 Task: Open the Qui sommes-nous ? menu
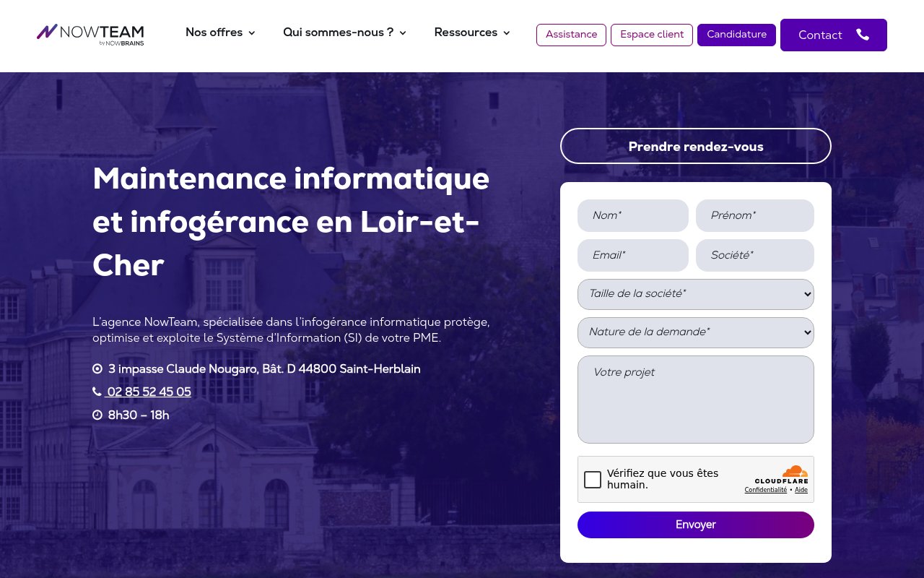coord(344,33)
